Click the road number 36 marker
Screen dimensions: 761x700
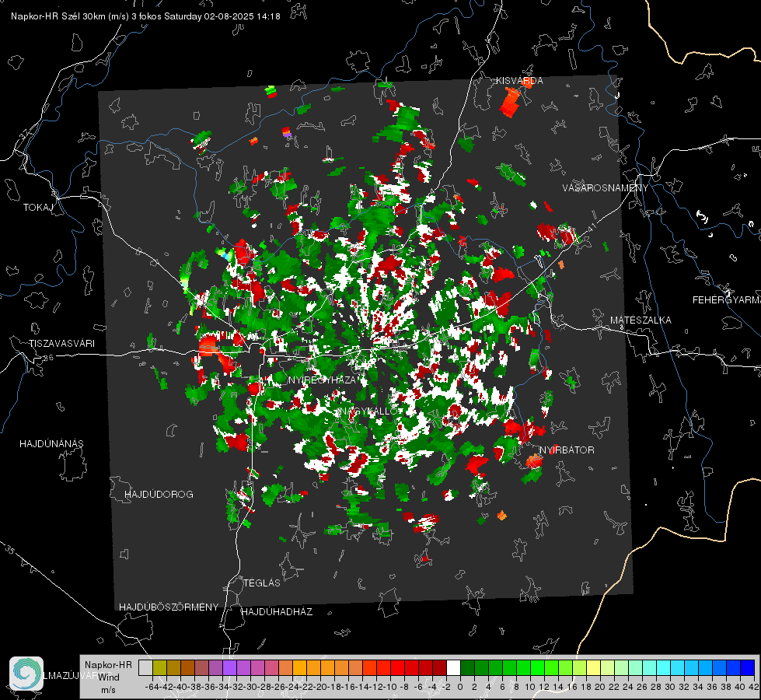click(48, 358)
